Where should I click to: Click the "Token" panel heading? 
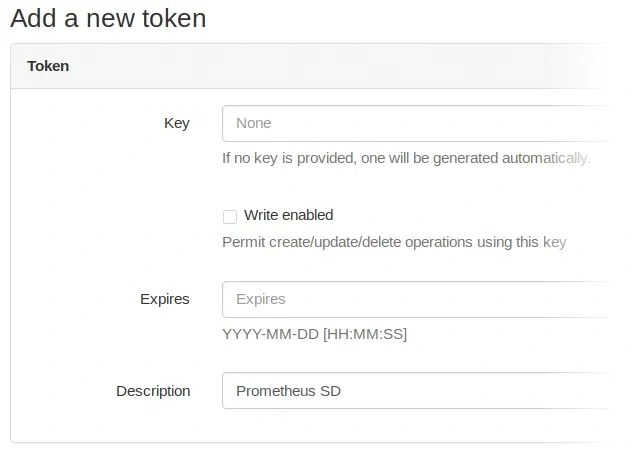click(x=48, y=66)
